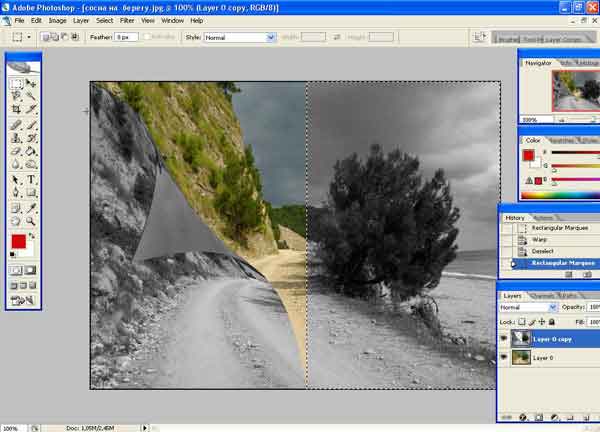Open the Filter menu
Screen dimensions: 600x432
tap(127, 21)
